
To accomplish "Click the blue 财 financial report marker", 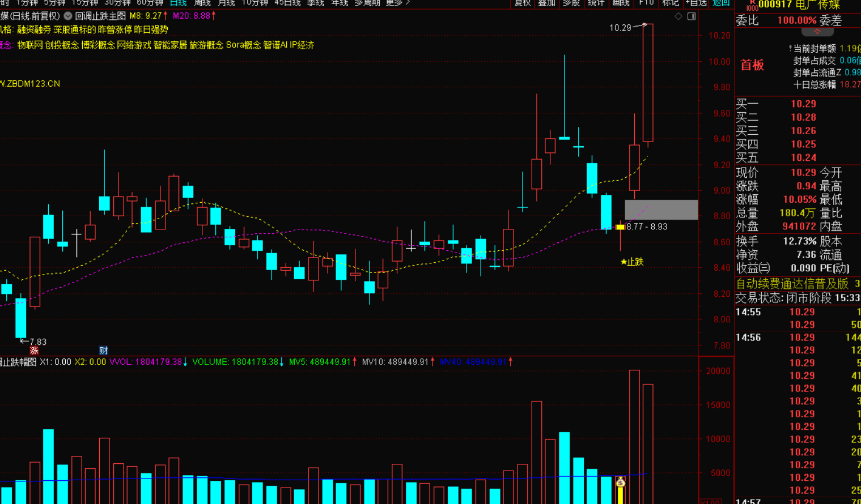I will coord(104,351).
